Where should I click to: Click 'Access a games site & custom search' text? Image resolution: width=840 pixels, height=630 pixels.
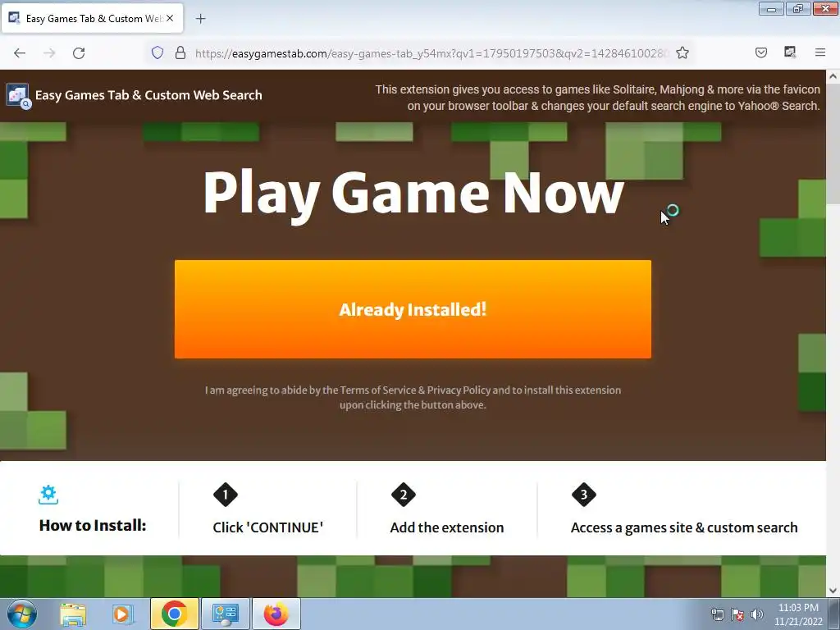click(x=684, y=527)
